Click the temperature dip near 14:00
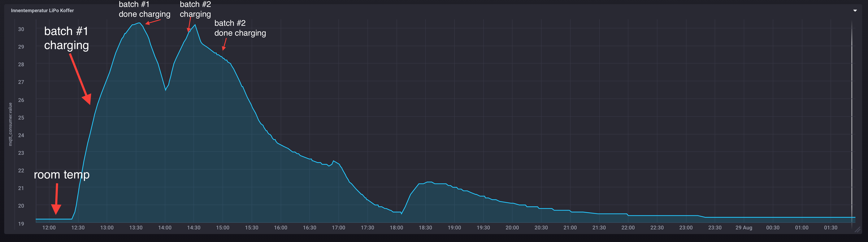Viewport: 868px width, 242px height. coord(165,90)
